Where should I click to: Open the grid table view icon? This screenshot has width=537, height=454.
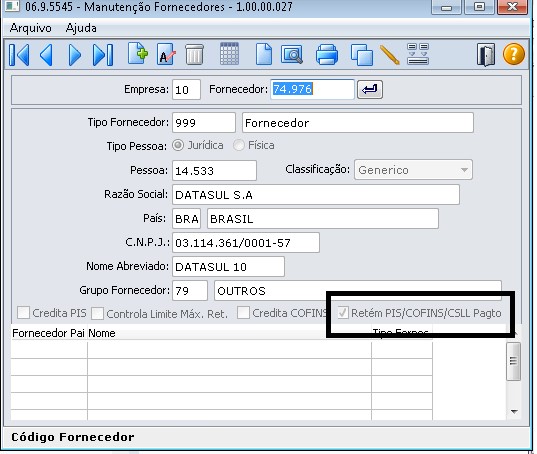click(229, 54)
